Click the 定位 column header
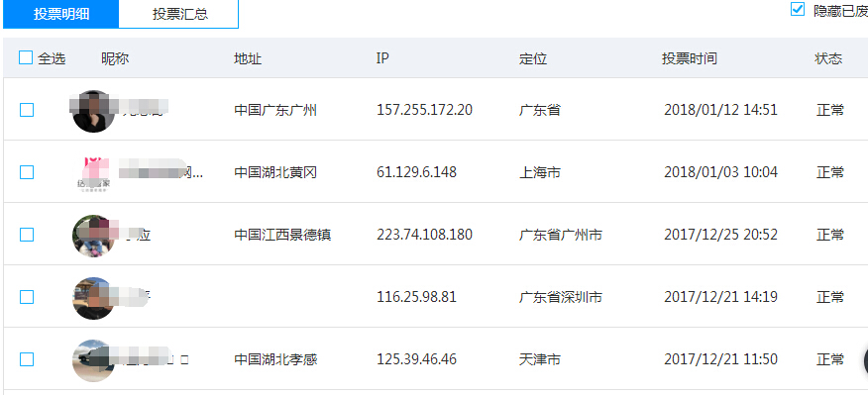 [x=533, y=58]
